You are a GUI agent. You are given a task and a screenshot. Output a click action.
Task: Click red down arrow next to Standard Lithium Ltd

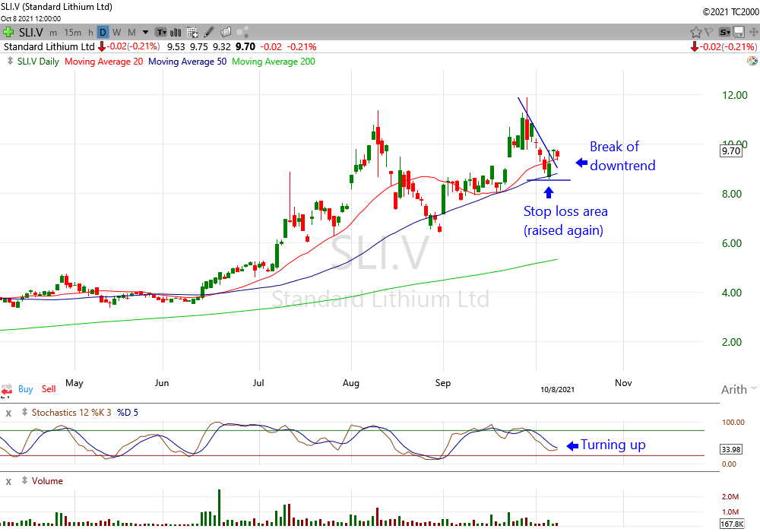click(x=102, y=46)
